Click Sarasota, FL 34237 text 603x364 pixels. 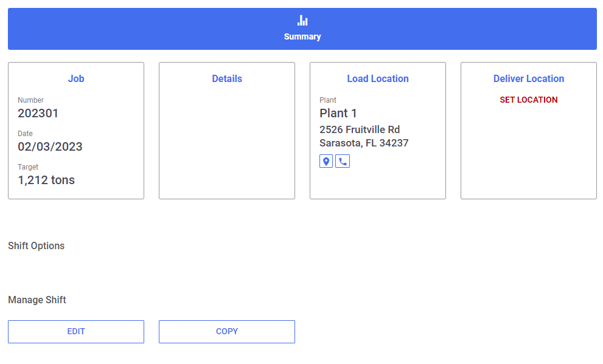[x=364, y=143]
